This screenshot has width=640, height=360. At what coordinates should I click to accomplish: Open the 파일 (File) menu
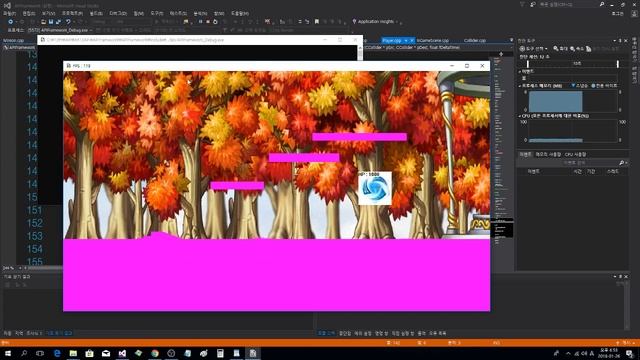(9, 13)
